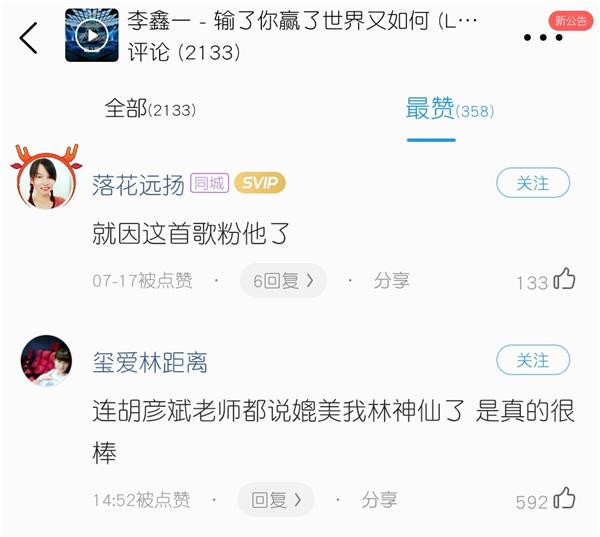This screenshot has width=600, height=537.
Task: Tap the SVIP badge icon
Action: (x=260, y=183)
